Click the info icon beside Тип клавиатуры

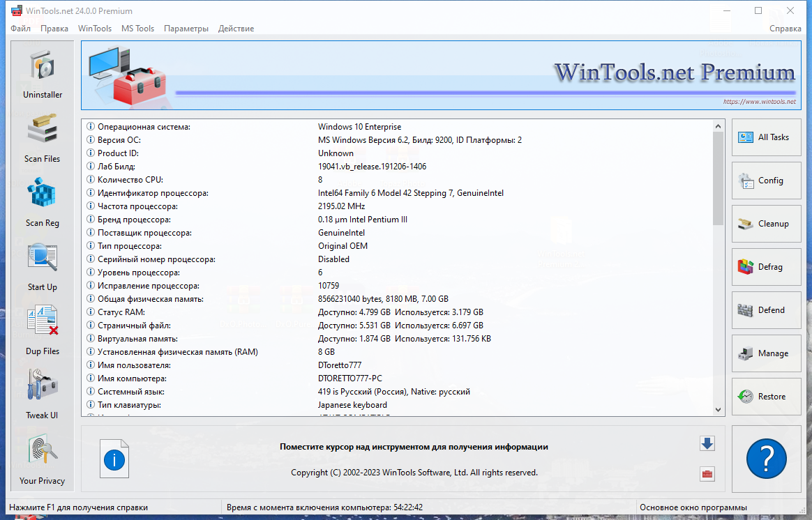[x=91, y=404]
